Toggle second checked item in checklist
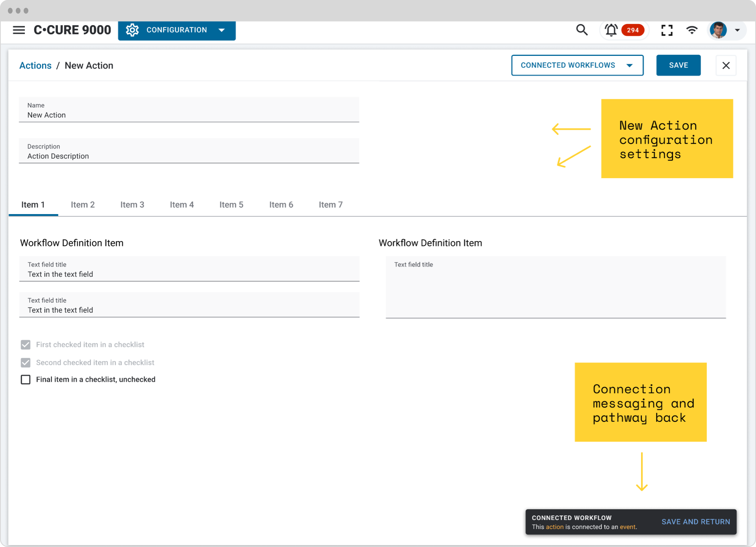Viewport: 756px width, 547px height. [x=26, y=362]
